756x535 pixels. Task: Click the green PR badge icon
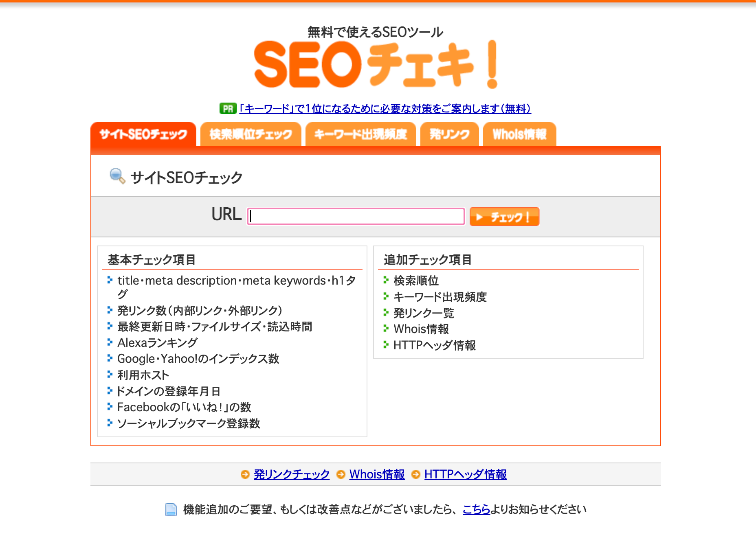(x=228, y=109)
